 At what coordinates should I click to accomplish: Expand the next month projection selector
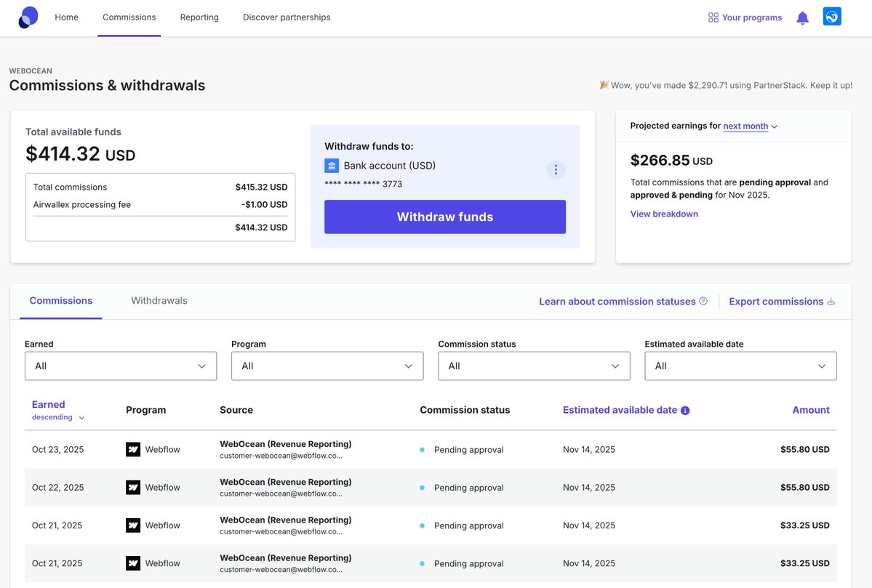(751, 126)
